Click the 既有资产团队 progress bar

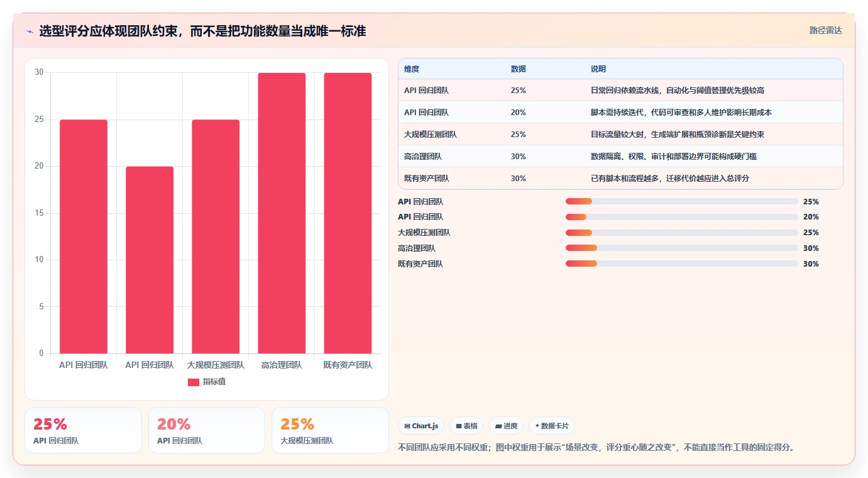tap(682, 264)
